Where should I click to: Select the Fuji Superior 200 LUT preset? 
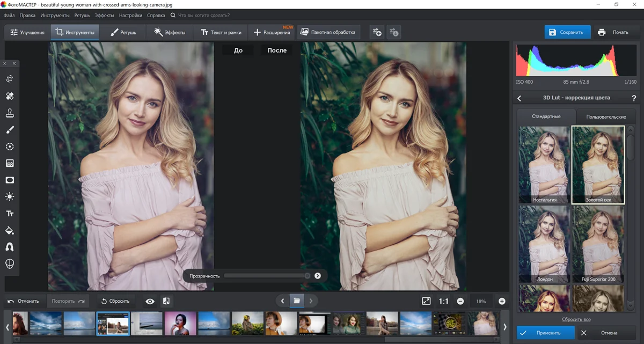pyautogui.click(x=598, y=244)
